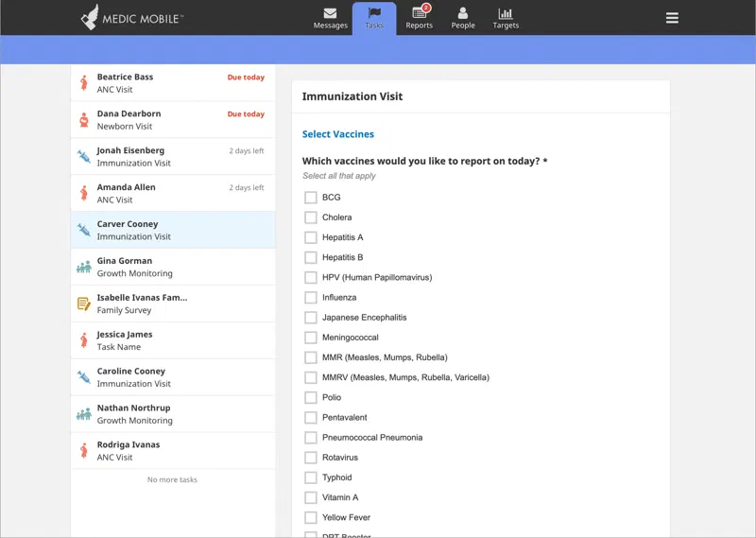The height and width of the screenshot is (538, 756).
Task: Click the Select Vaccines heading link
Action: pyautogui.click(x=337, y=134)
